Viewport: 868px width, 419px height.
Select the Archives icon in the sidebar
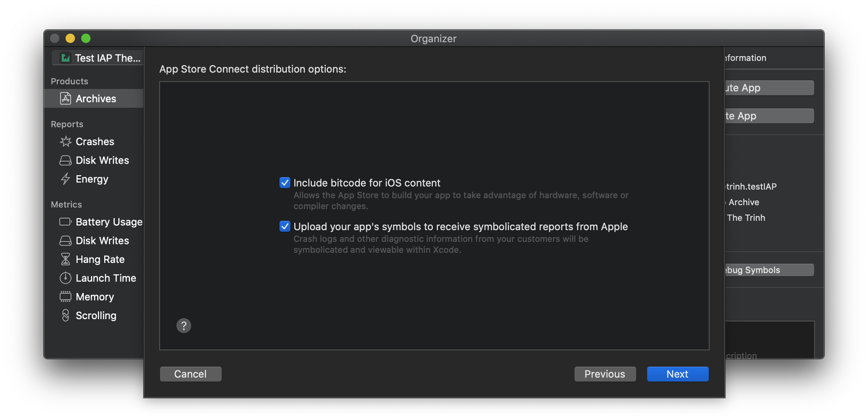66,98
